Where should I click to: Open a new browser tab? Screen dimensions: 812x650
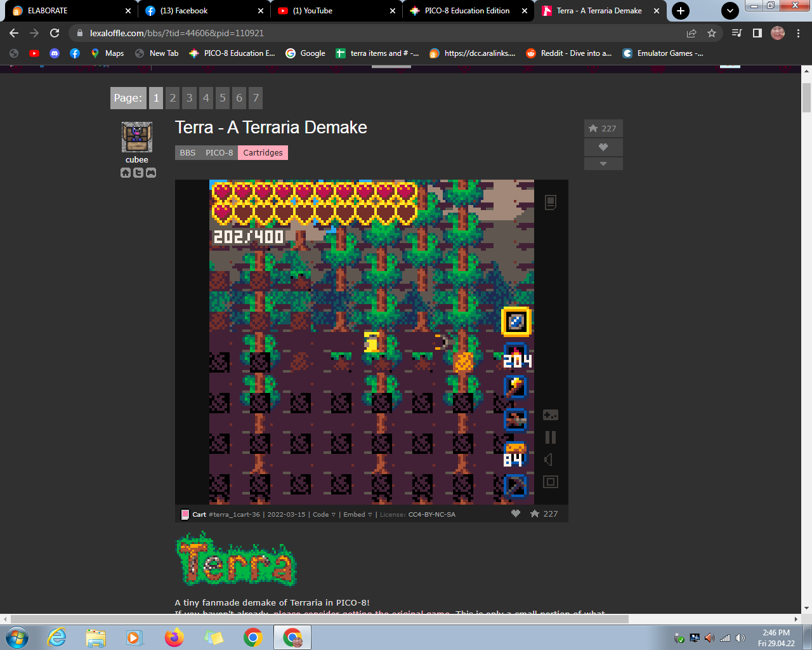coord(681,11)
